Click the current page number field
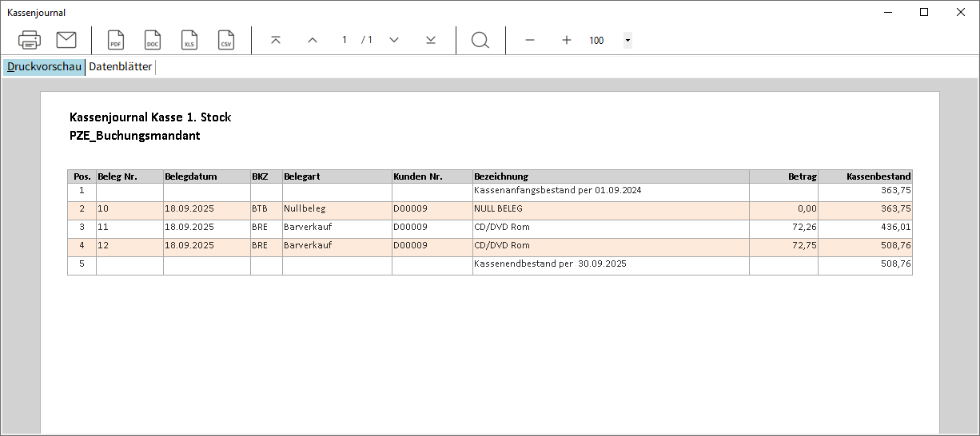Viewport: 980px width, 436px height. click(x=345, y=40)
